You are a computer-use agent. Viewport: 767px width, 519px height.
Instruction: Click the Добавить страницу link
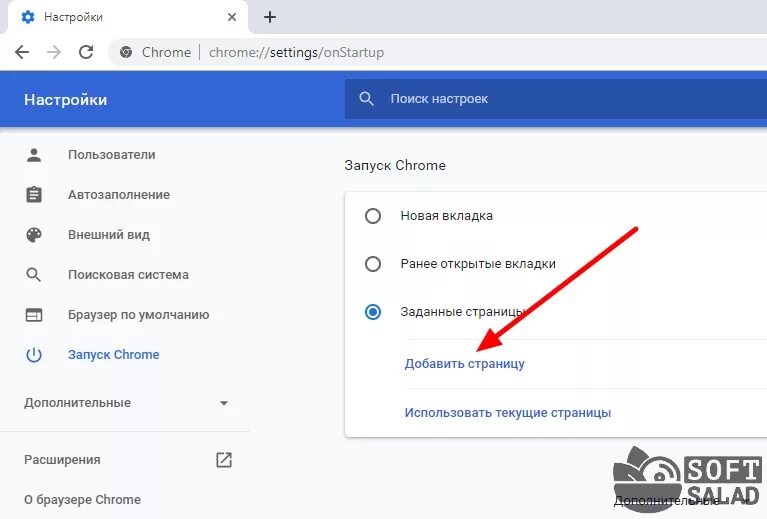pyautogui.click(x=464, y=364)
